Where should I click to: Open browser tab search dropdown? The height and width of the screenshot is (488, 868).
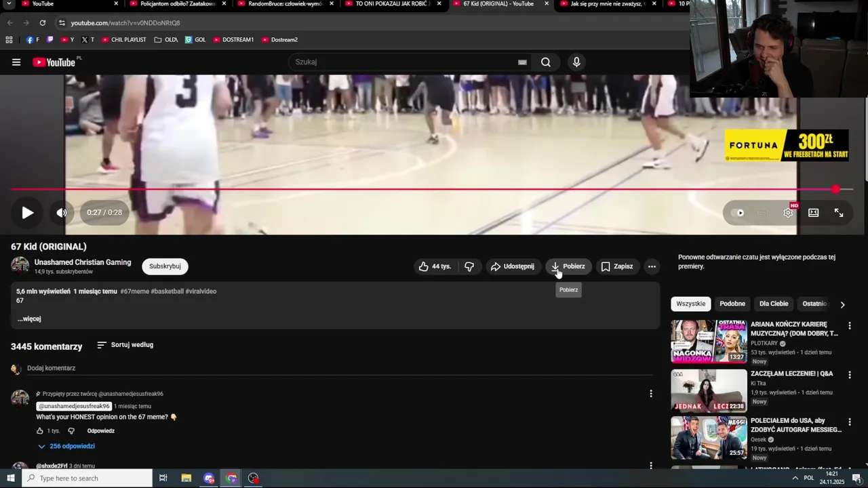[9, 3]
